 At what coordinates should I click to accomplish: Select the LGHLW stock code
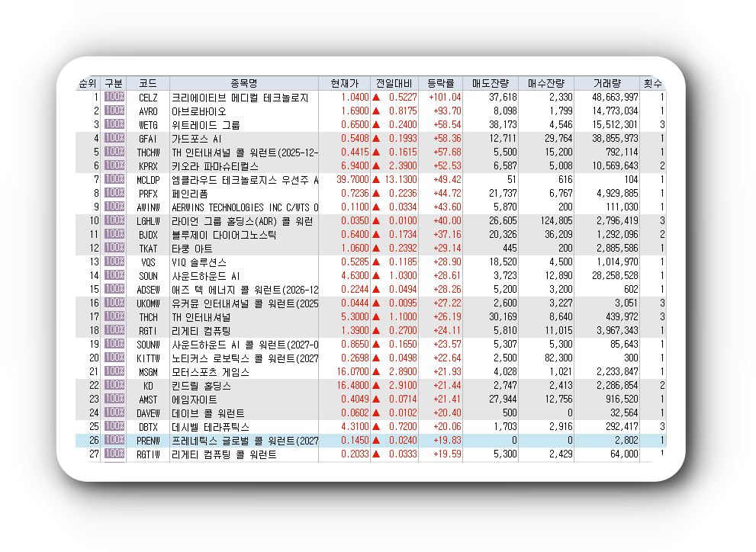tap(148, 221)
